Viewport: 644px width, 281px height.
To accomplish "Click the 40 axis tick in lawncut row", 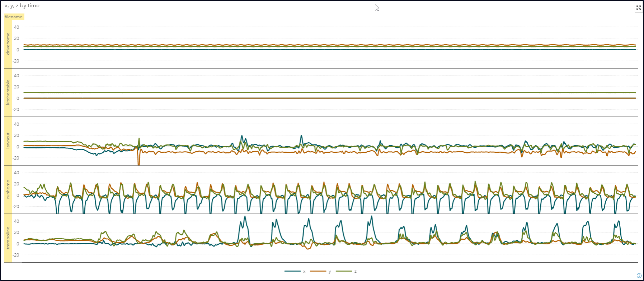I will 17,124.
